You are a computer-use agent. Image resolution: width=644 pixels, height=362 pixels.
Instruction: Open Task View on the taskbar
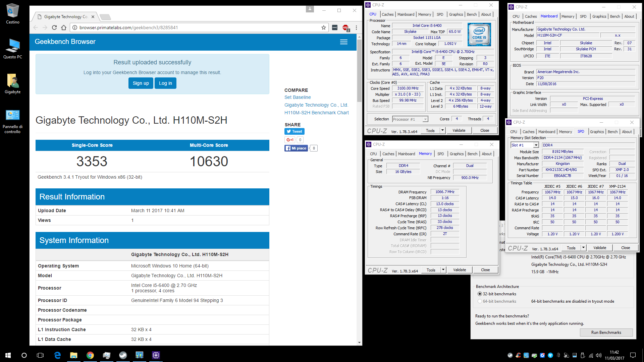click(x=40, y=355)
